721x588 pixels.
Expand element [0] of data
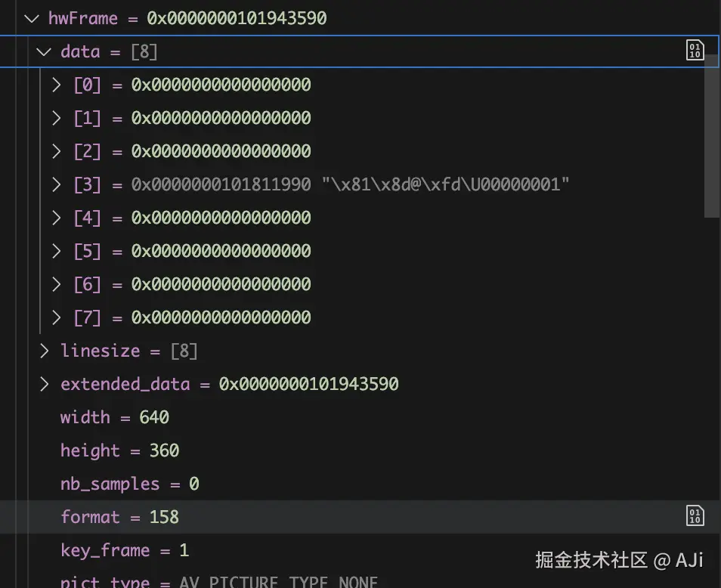click(56, 85)
